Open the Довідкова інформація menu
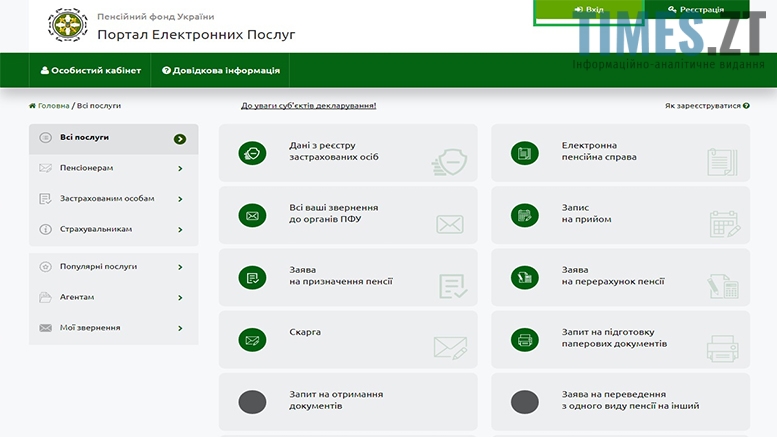This screenshot has width=777, height=437. 220,71
